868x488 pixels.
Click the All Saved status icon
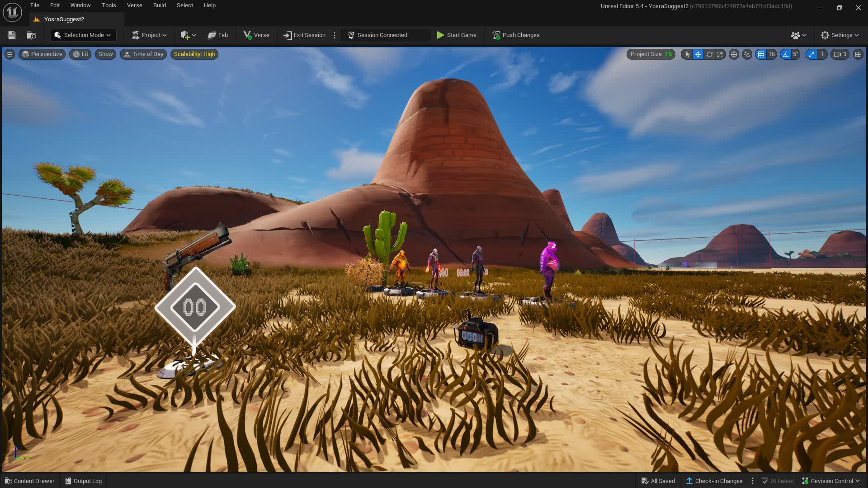[x=658, y=481]
